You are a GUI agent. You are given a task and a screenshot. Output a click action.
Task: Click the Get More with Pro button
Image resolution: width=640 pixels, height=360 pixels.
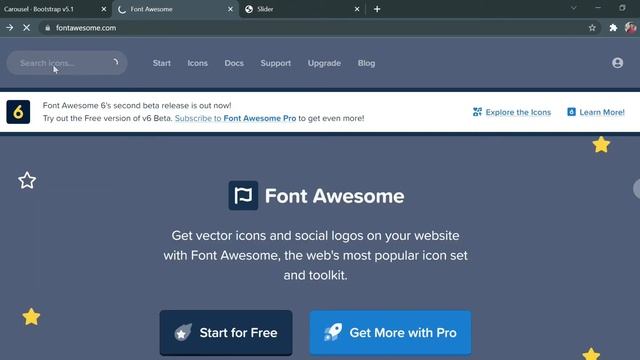tap(390, 333)
